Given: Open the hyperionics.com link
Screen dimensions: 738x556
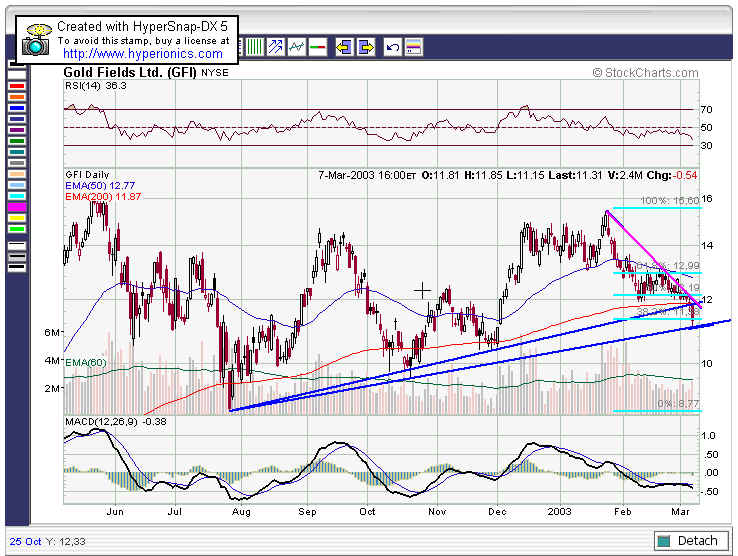Looking at the screenshot, I should (143, 54).
